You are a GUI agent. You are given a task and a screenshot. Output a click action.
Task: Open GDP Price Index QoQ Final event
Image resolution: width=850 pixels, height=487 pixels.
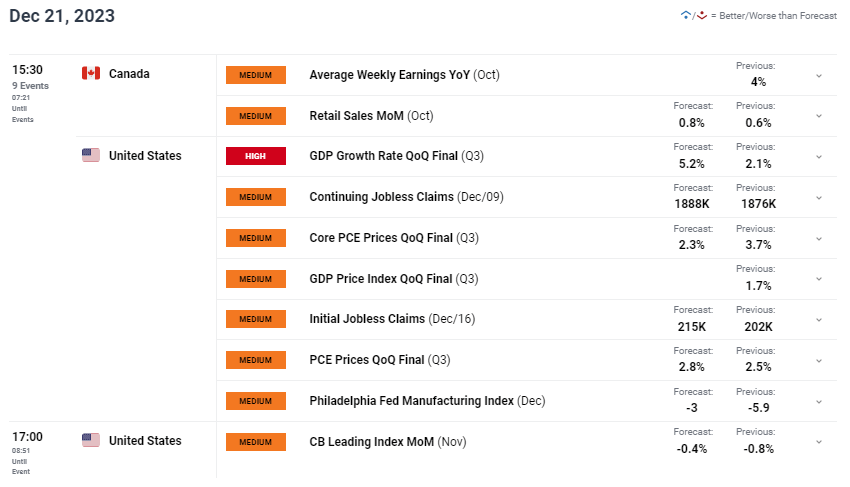click(x=394, y=279)
